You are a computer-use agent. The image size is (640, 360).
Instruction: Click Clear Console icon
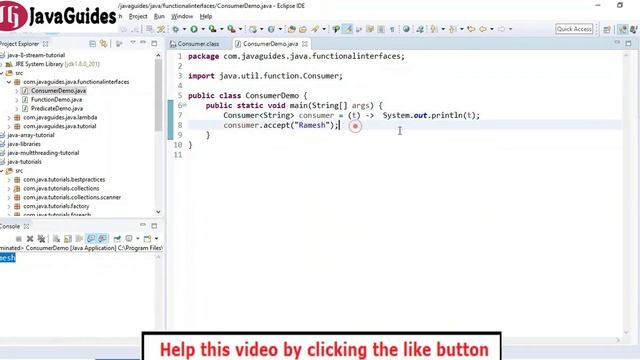[56, 239]
